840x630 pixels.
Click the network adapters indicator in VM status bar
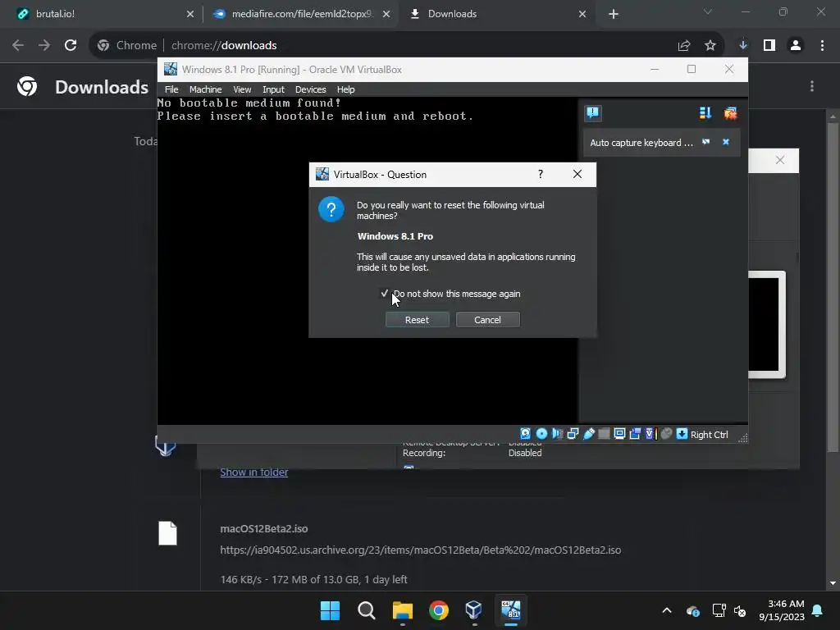point(573,434)
